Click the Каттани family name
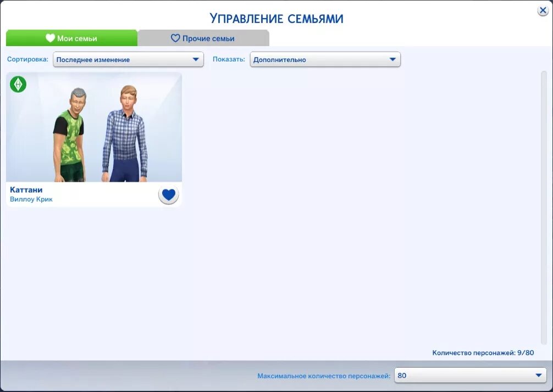The width and height of the screenshot is (553, 392). click(26, 190)
